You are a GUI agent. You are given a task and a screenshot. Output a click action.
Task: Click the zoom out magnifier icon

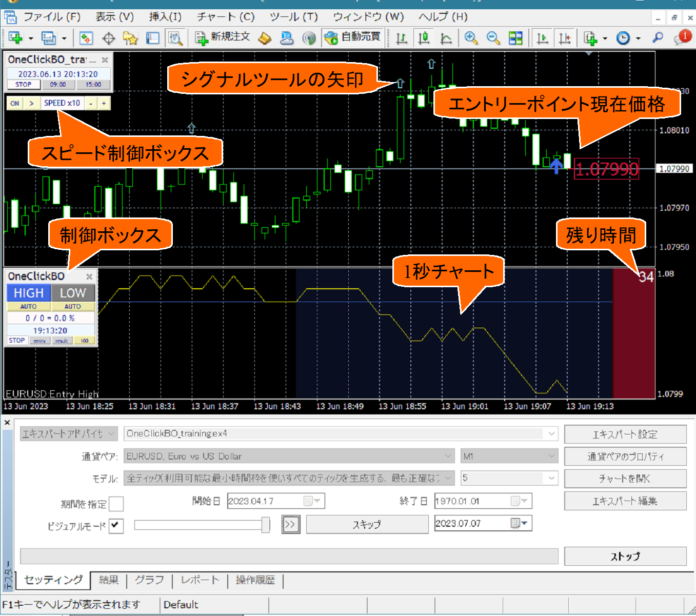pyautogui.click(x=493, y=38)
